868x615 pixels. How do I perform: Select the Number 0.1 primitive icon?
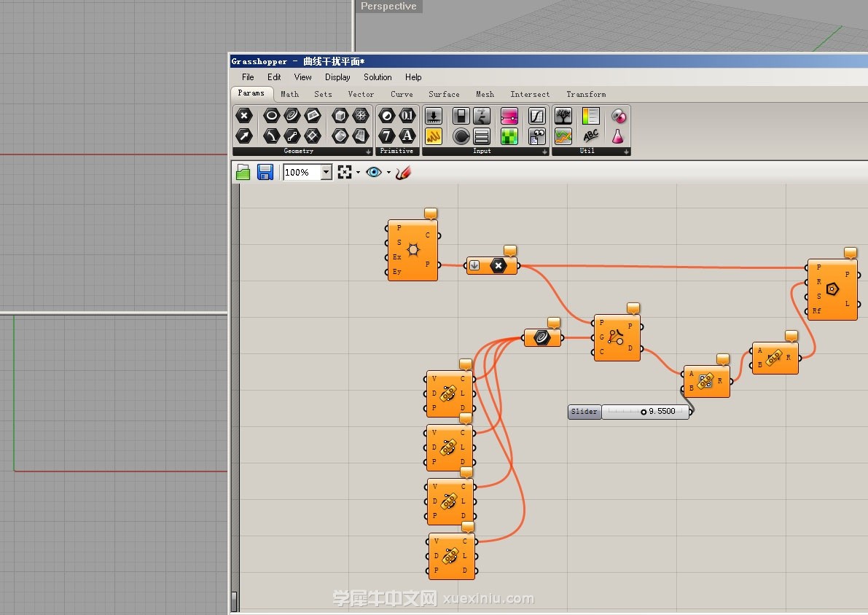click(x=407, y=116)
